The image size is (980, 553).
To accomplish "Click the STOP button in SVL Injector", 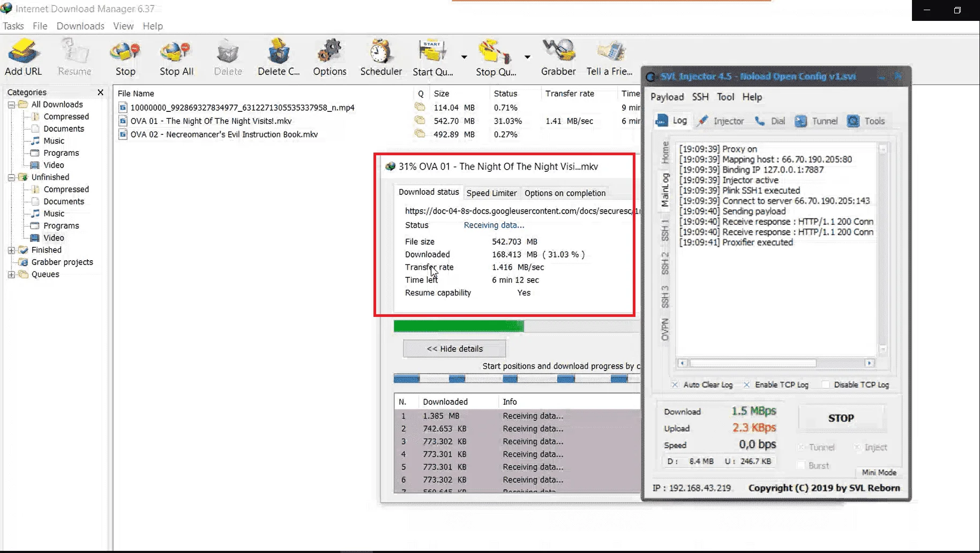I will coord(841,418).
